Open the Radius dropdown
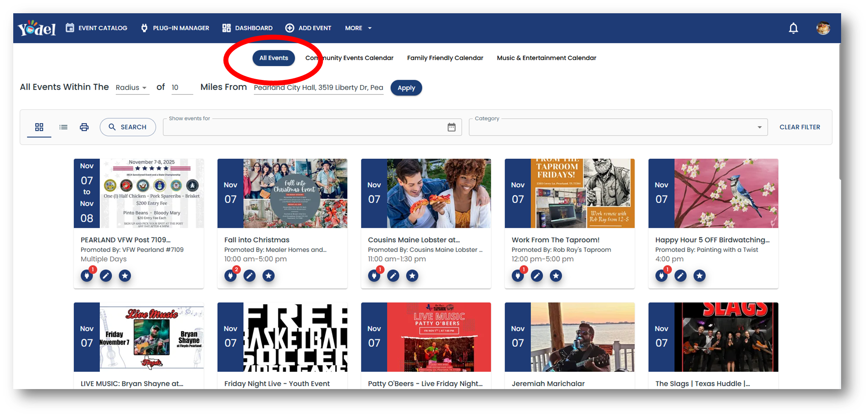Screen dimensions: 868x416 132,87
